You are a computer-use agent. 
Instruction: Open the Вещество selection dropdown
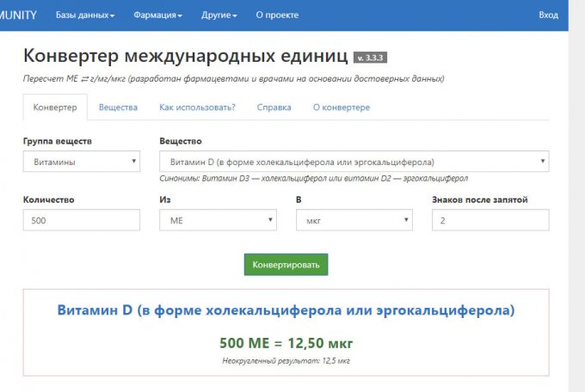(354, 162)
